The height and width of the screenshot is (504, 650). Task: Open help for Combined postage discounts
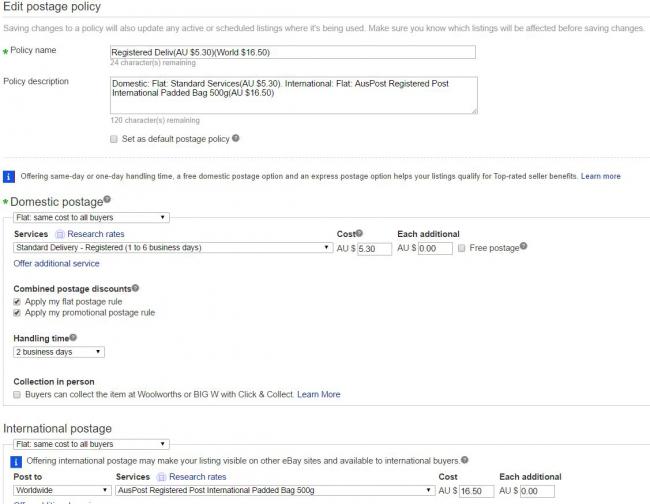pyautogui.click(x=136, y=288)
